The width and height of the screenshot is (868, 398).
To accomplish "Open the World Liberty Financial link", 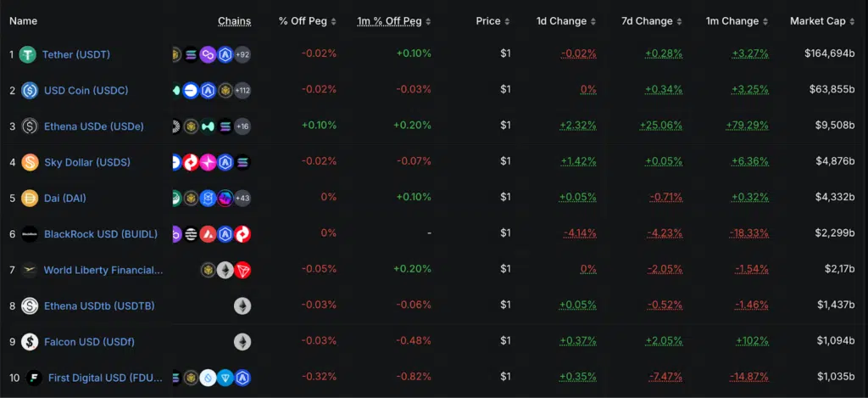I will coord(103,270).
